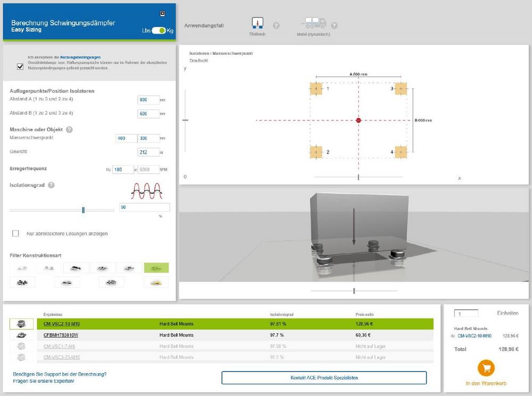This screenshot has height=396, width=532.
Task: Open the Isolationsgrad help icon
Action: [51, 185]
